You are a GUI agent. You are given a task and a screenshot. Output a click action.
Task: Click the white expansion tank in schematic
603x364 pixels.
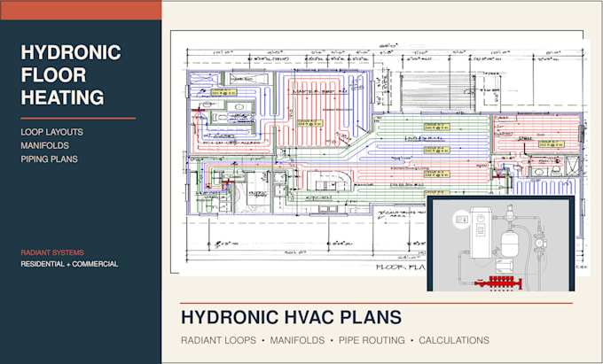click(511, 244)
